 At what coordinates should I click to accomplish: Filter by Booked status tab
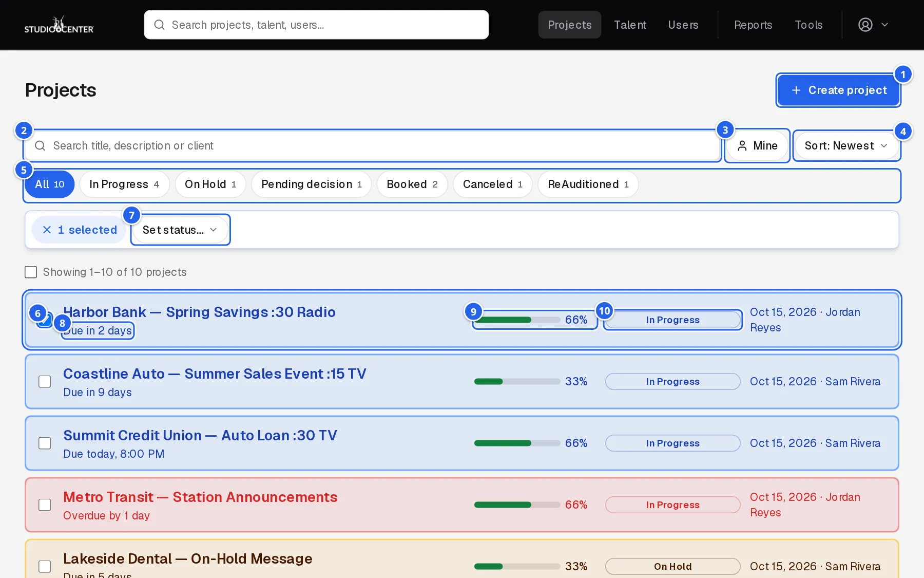pos(412,184)
